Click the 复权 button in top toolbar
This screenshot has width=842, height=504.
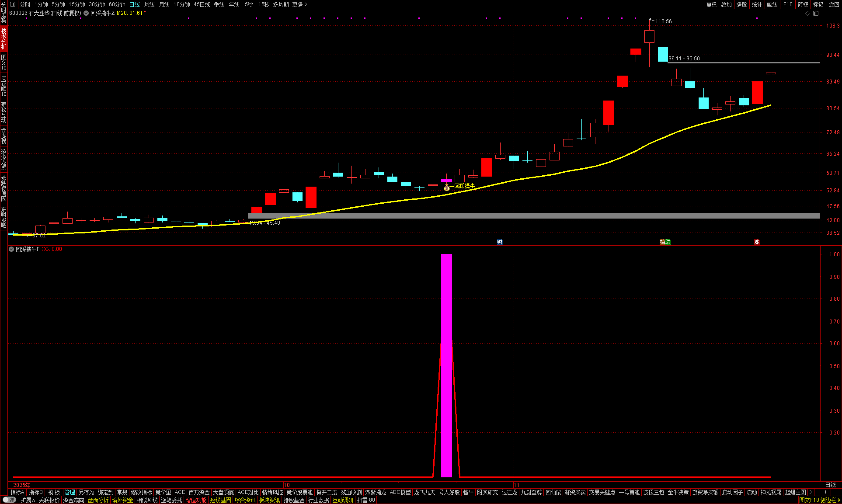pos(712,4)
